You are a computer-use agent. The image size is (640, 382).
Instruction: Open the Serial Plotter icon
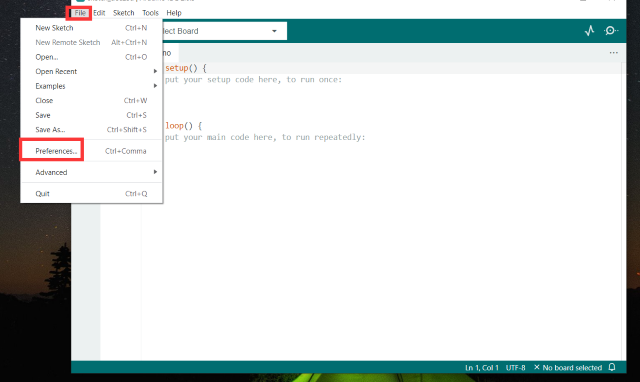[589, 31]
